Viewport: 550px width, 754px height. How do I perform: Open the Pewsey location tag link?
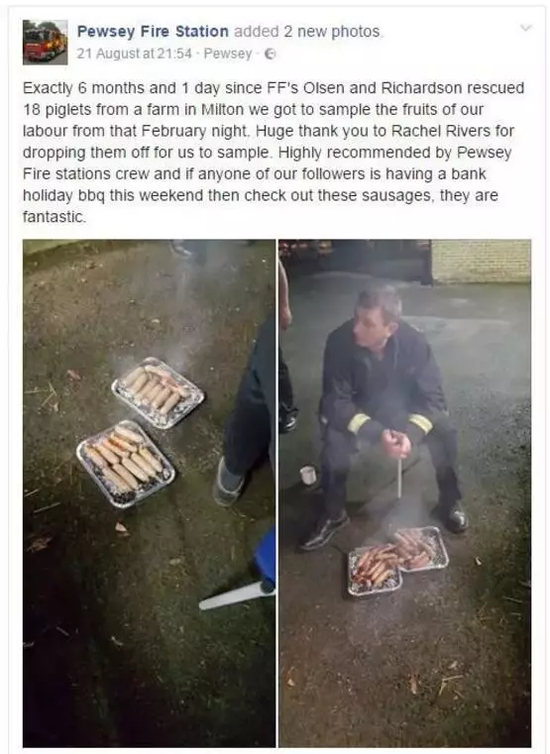click(227, 53)
